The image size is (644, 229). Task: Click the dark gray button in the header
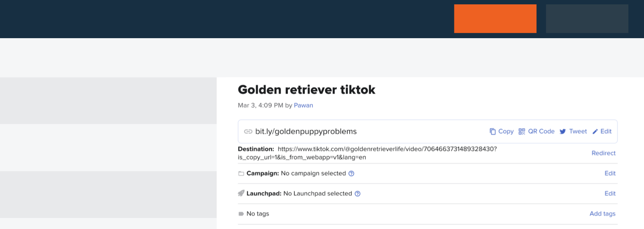click(587, 18)
